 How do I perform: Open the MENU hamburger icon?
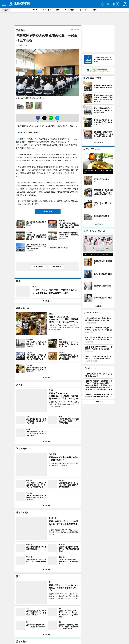click(x=4, y=4)
